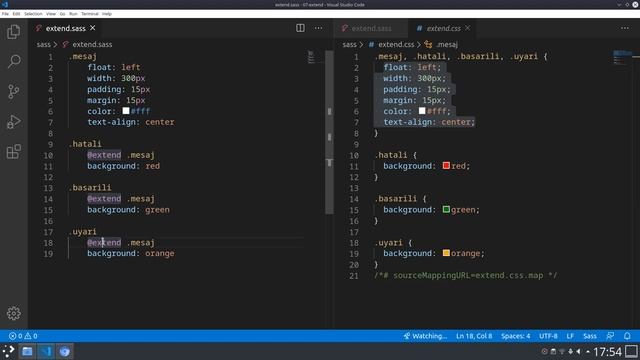Change indentation via Spaces: 4
The width and height of the screenshot is (640, 360).
(516, 336)
